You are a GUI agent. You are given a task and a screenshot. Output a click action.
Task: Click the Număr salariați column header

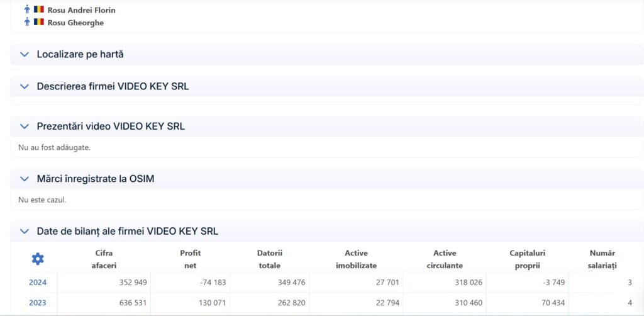tap(602, 259)
